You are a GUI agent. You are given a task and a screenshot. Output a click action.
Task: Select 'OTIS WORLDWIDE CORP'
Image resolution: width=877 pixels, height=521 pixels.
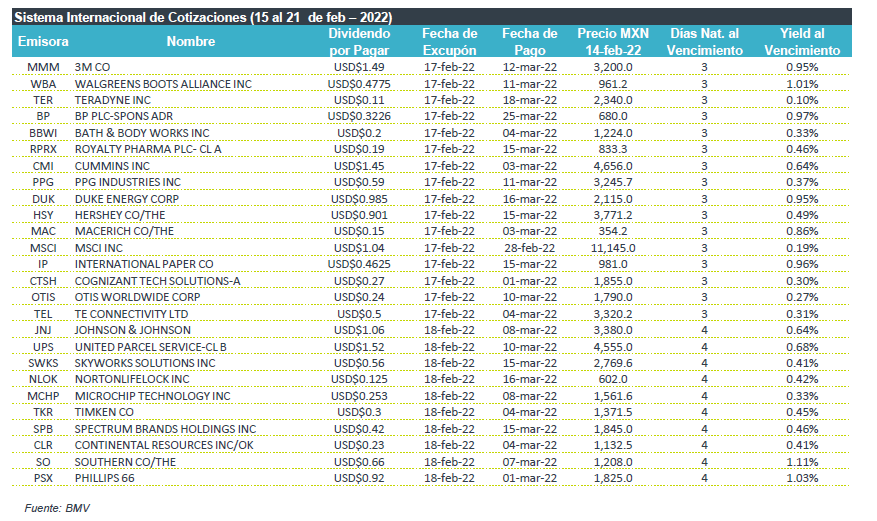138,297
